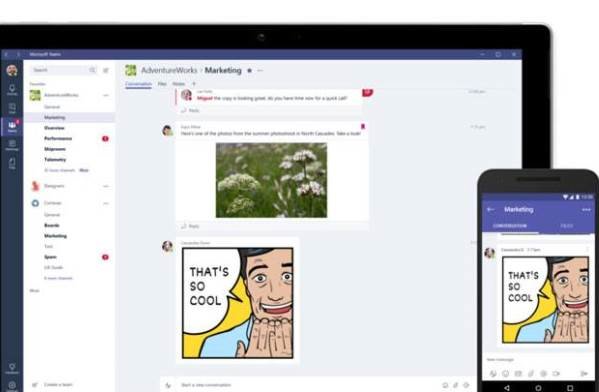The height and width of the screenshot is (392, 599).
Task: Open the Overview channel
Action: [55, 128]
